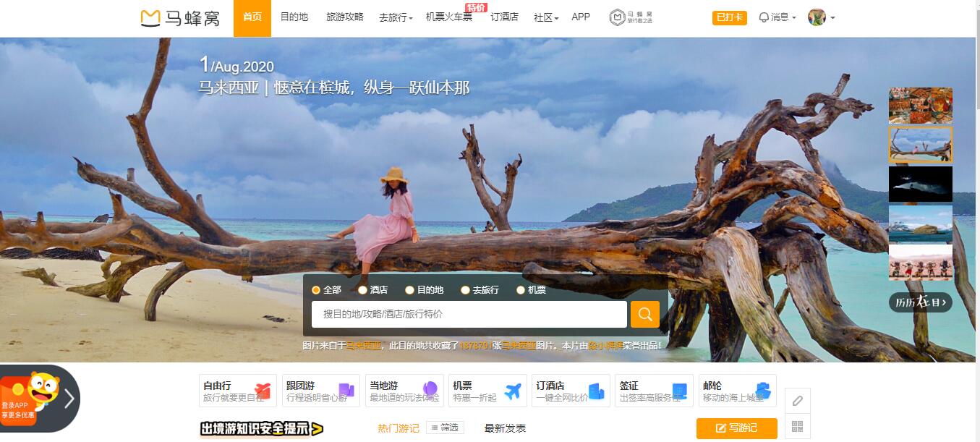Expand the 消息 dropdown
This screenshot has width=980, height=442.
[x=776, y=17]
